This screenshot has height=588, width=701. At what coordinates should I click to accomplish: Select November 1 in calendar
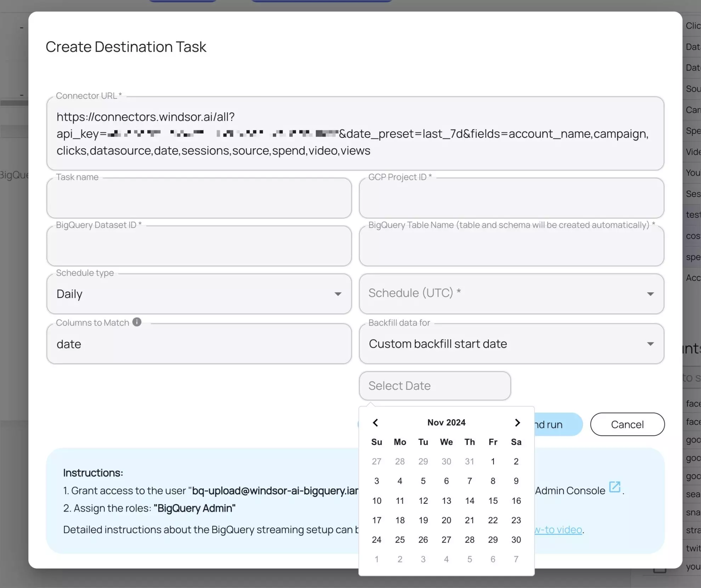(x=493, y=461)
